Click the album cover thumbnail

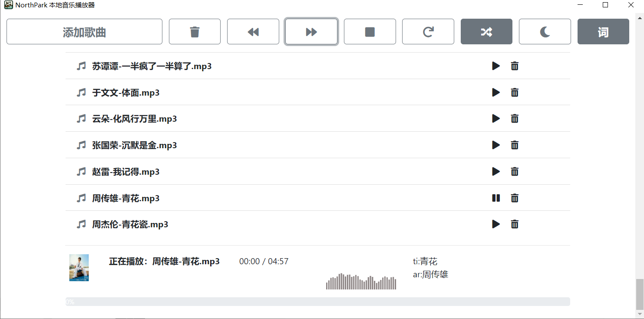[x=79, y=268]
